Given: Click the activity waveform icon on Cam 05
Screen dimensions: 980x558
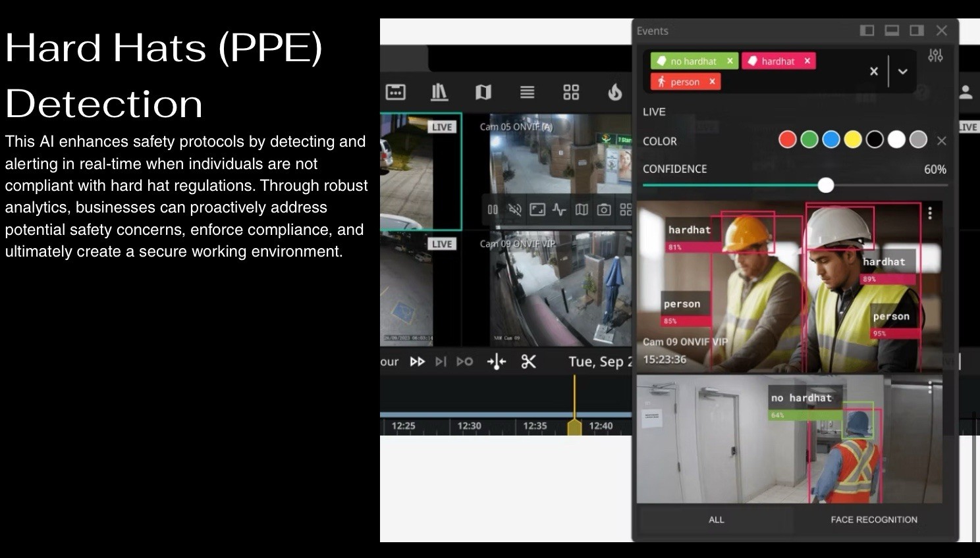Looking at the screenshot, I should point(559,210).
